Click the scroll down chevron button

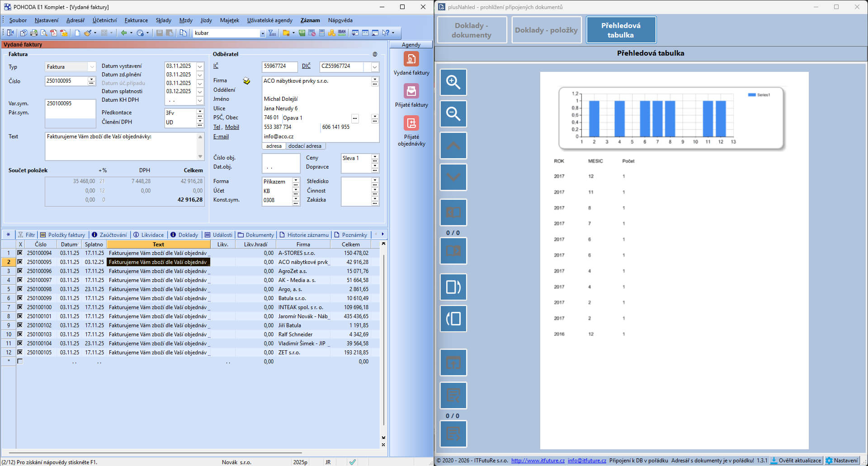(x=453, y=177)
